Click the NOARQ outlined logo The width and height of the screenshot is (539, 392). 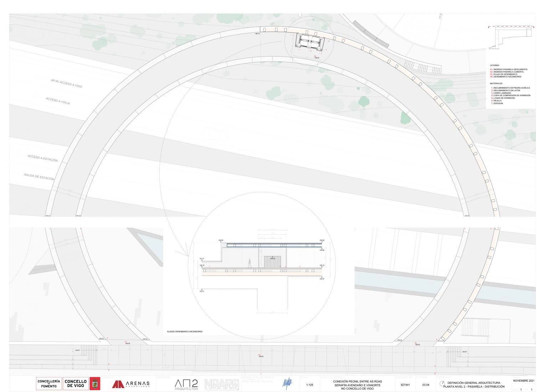click(222, 385)
